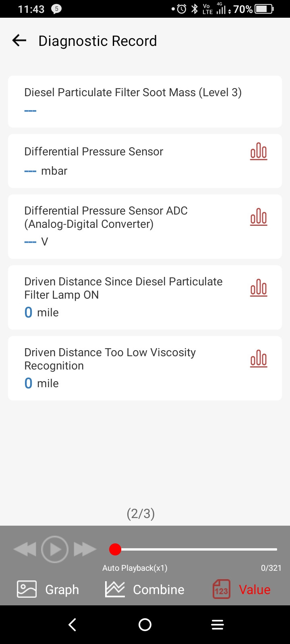Tap the Android back navigation button
The image size is (290, 644).
coord(72,625)
